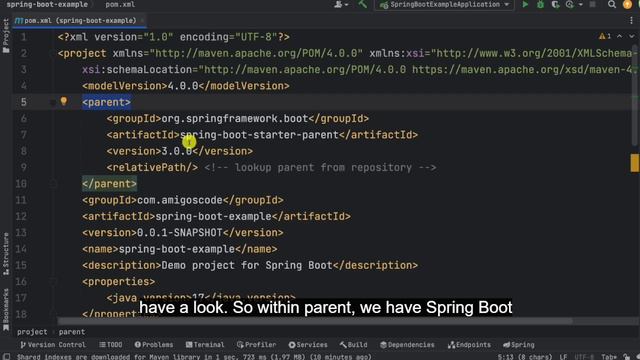Open the Dependencies tool window
Viewport: 640px width, 360px height.
(407, 345)
